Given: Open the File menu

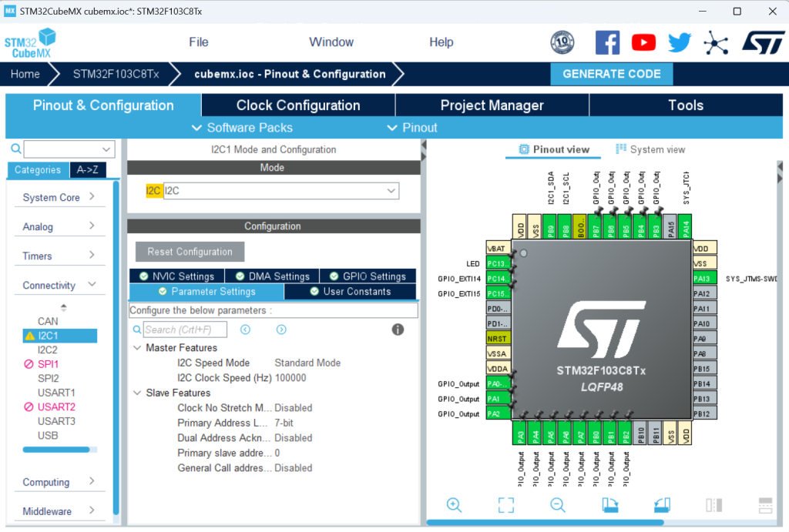Looking at the screenshot, I should coord(198,42).
